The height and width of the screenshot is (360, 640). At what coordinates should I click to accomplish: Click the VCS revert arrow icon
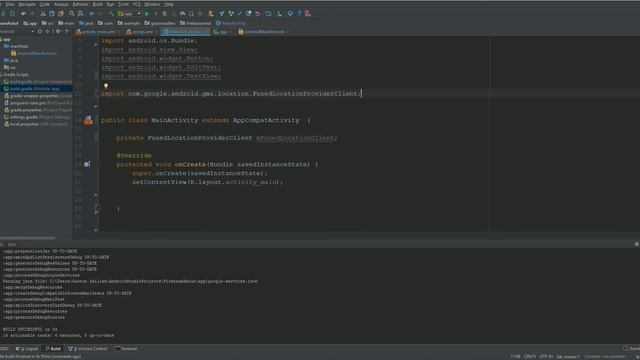[258, 13]
